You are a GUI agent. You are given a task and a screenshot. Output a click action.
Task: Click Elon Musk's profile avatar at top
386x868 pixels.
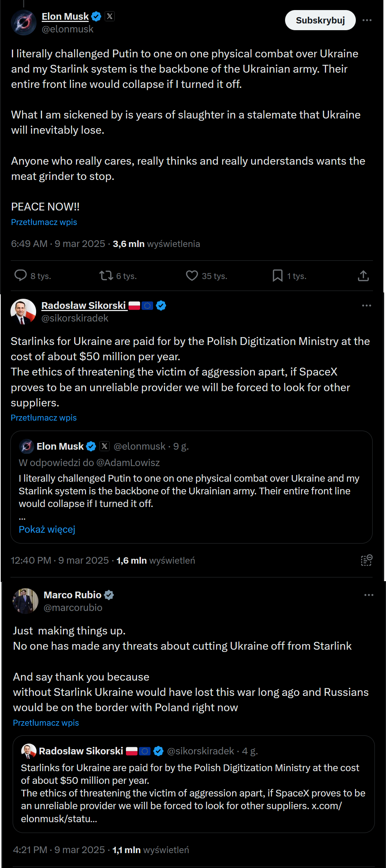23,22
